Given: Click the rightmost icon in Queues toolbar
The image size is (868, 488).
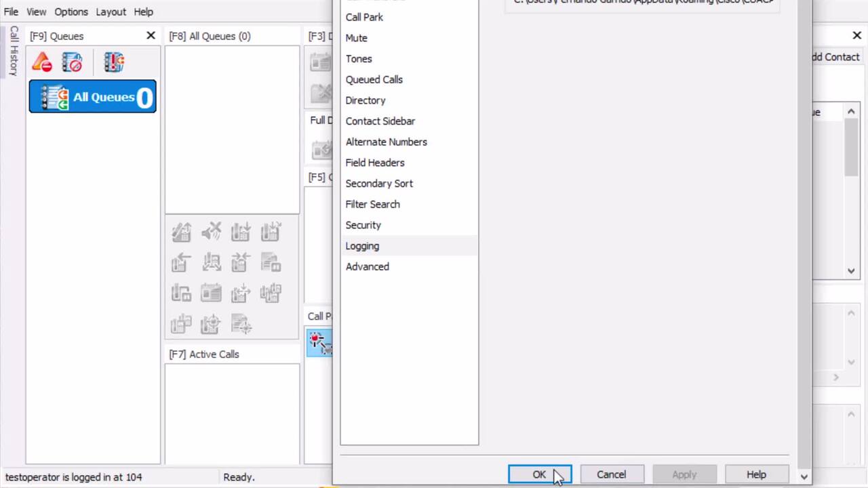Looking at the screenshot, I should point(114,62).
